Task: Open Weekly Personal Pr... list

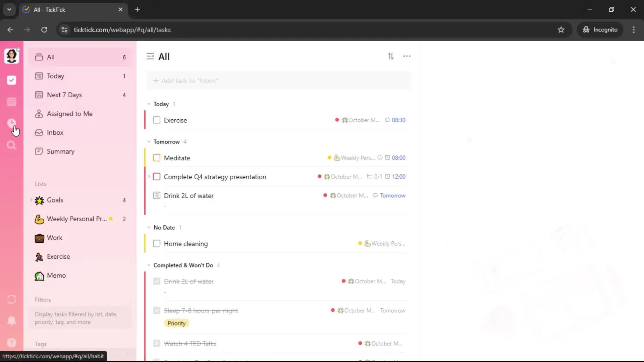Action: point(76,219)
